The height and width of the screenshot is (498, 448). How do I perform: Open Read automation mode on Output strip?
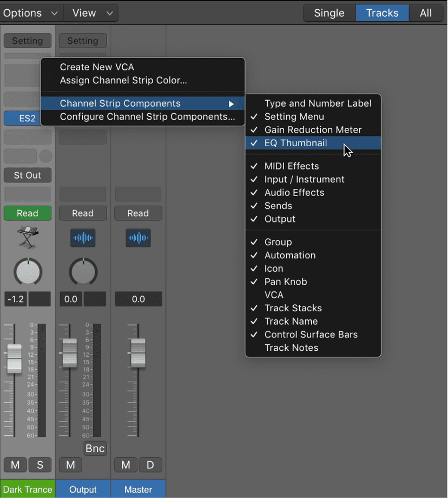(83, 213)
